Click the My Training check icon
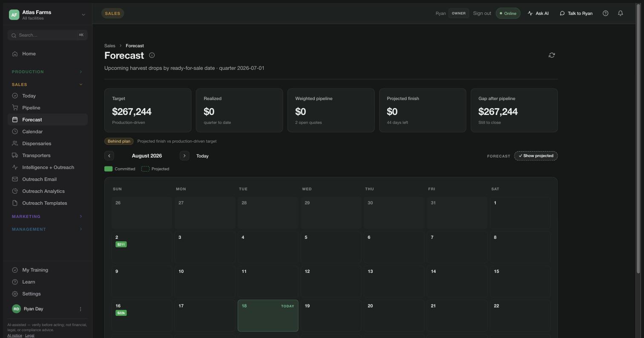Viewport: 644px width, 338px height. pyautogui.click(x=15, y=270)
